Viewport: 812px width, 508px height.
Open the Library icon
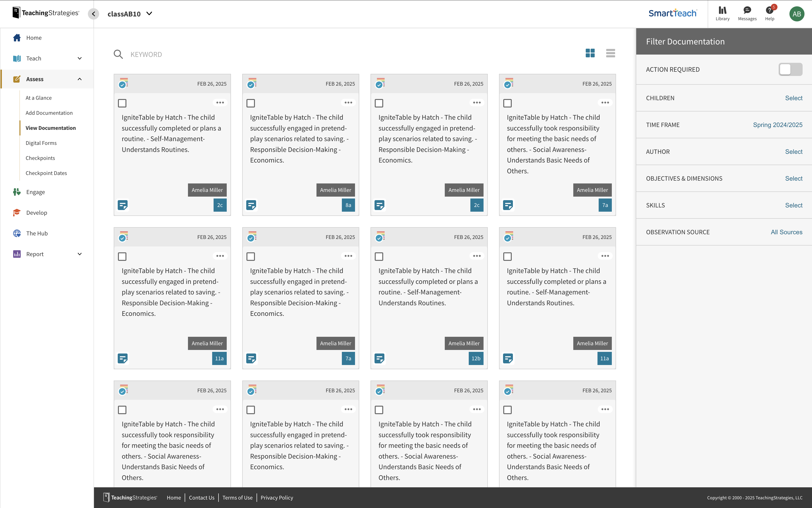[722, 14]
